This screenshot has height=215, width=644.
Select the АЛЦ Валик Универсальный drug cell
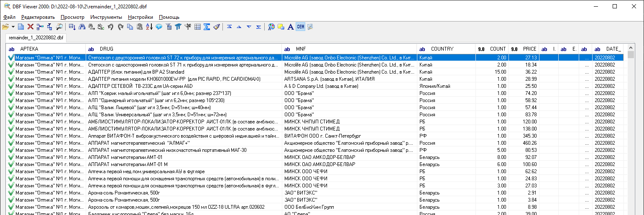(184, 114)
